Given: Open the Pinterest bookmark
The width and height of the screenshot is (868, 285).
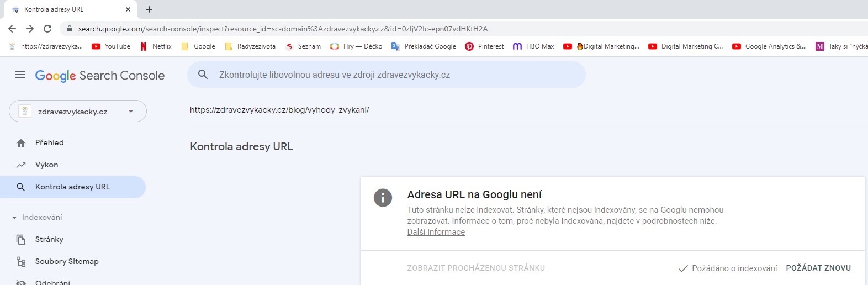Looking at the screenshot, I should point(484,46).
